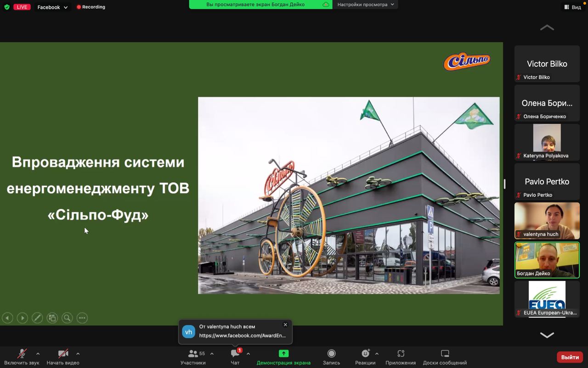The height and width of the screenshot is (368, 588).
Task: Open the Чат chat panel
Action: [x=235, y=357]
